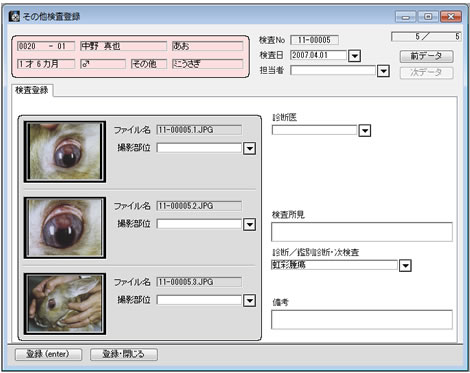
Task: Select the first eye close-up thumbnail
Action: (65, 152)
